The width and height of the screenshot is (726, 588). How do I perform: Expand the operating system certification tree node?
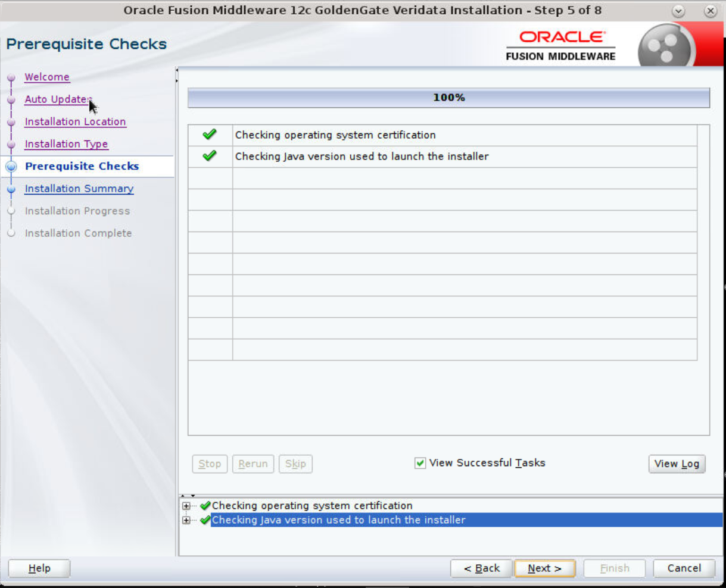tap(186, 506)
